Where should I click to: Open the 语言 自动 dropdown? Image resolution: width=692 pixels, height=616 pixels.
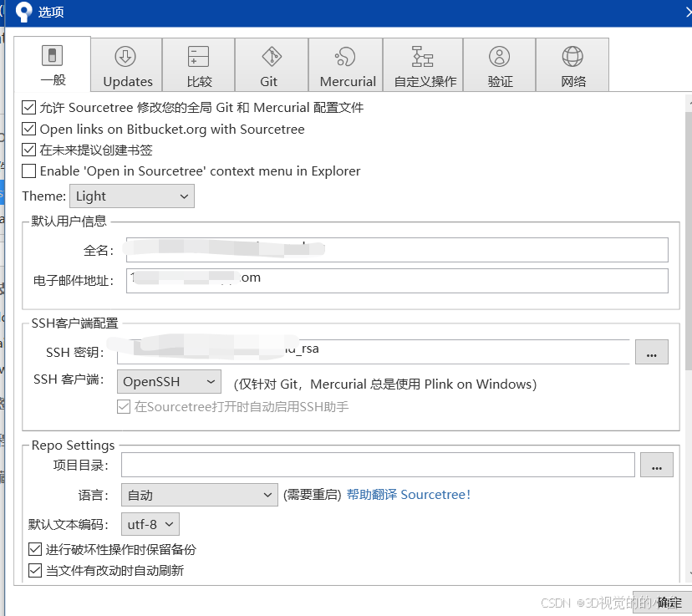pos(200,495)
